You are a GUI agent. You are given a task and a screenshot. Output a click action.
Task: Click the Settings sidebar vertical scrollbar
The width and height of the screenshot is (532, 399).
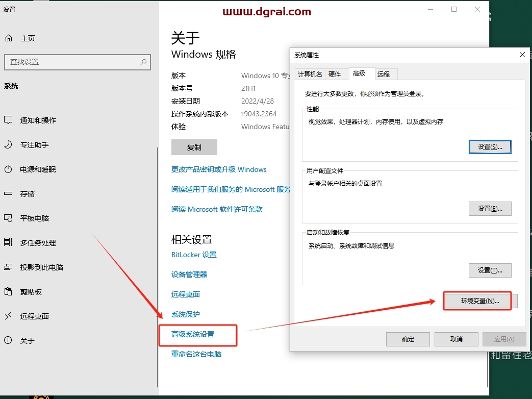[x=158, y=267]
